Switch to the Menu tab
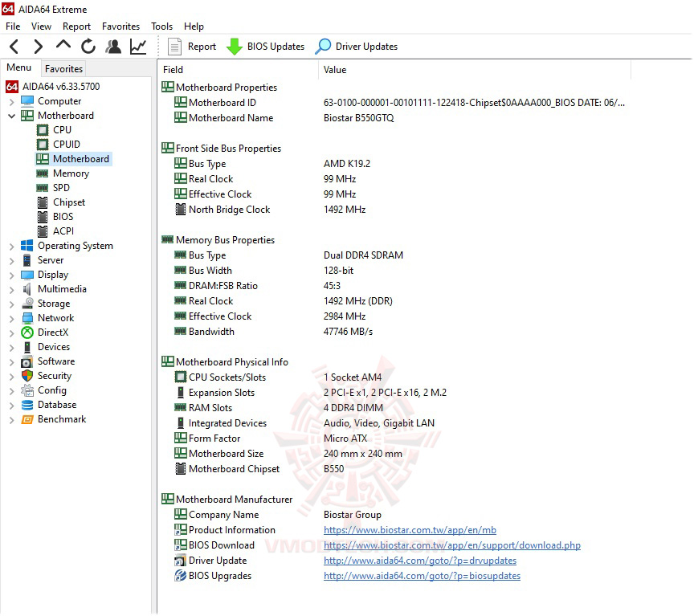The image size is (694, 616). pos(19,67)
